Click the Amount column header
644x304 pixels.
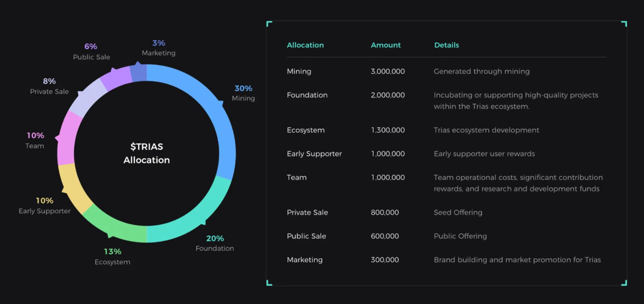pyautogui.click(x=386, y=45)
